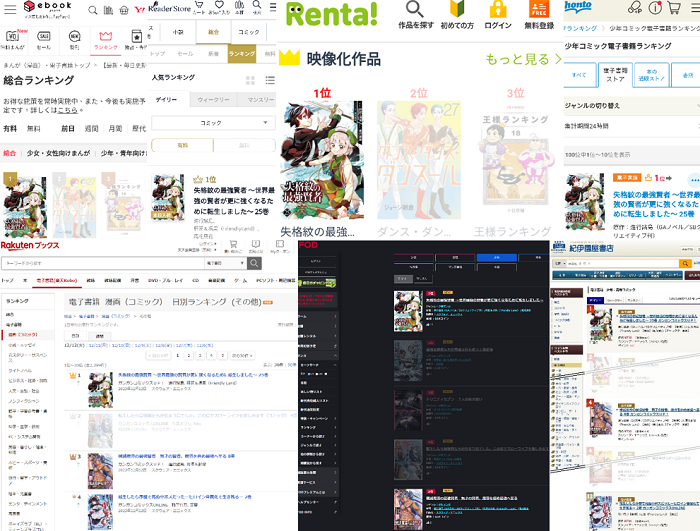Go to page 2 in Rakuten pagination
Screen dimensions: 700x531
(x=188, y=355)
